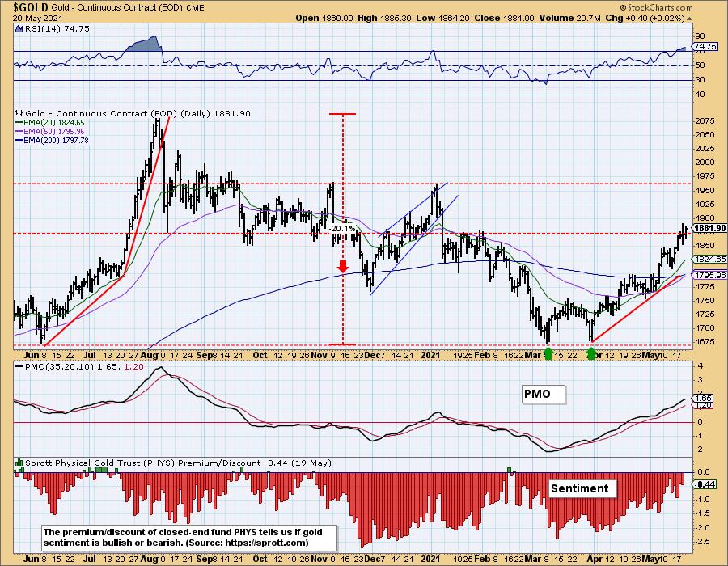Click the green up arrow below the April low
The width and height of the screenshot is (728, 566).
(591, 353)
